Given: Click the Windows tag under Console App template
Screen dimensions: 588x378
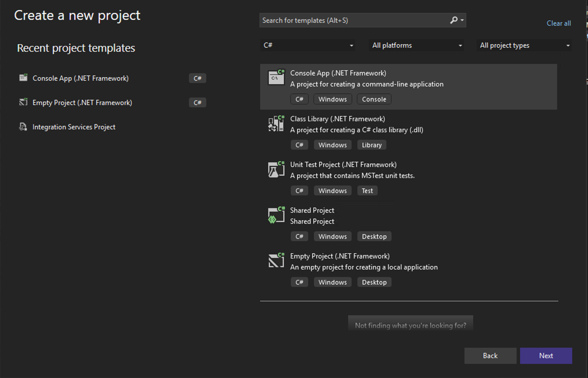Looking at the screenshot, I should 333,99.
